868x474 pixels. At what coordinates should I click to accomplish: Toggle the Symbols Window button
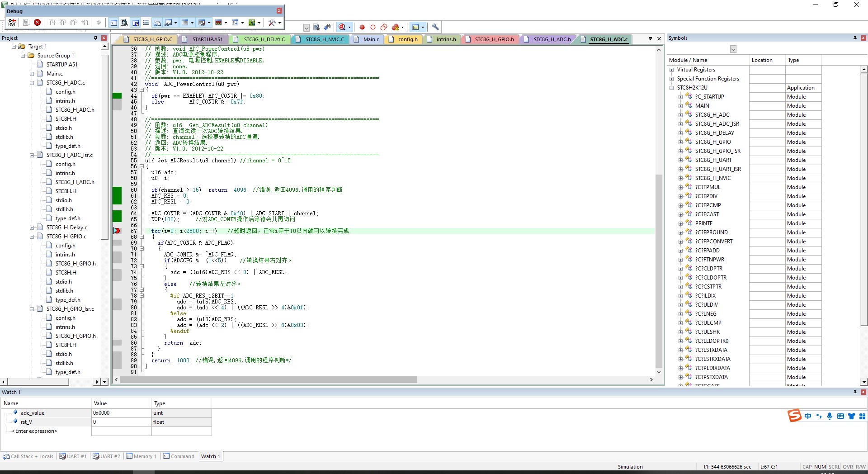coord(136,23)
